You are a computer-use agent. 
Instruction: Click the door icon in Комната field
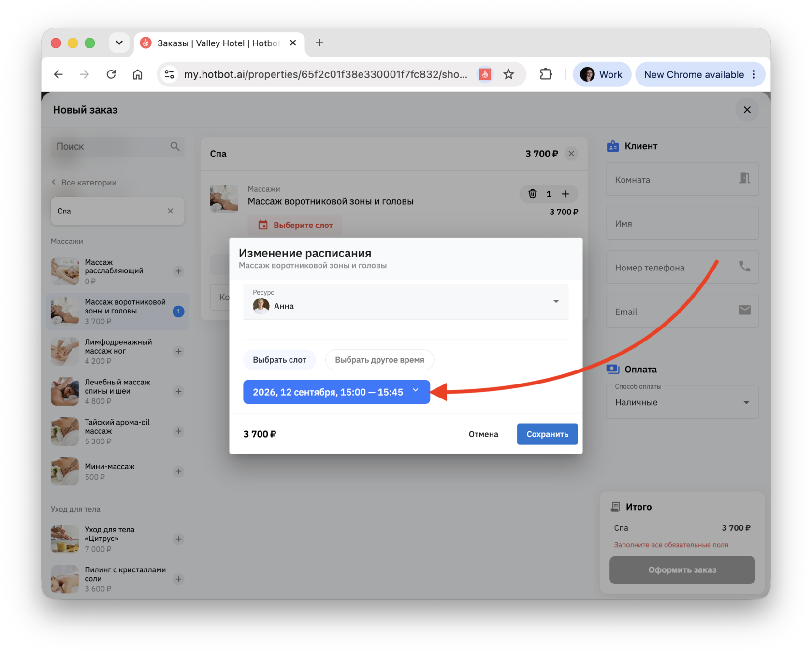point(744,179)
